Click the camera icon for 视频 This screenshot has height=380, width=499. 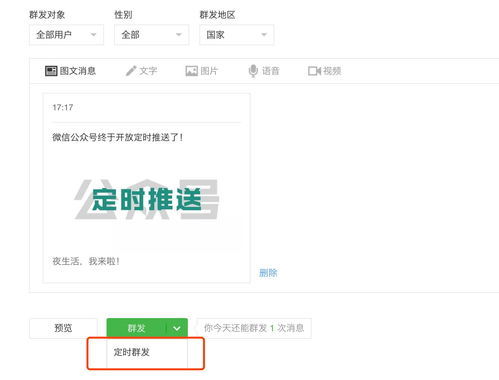pos(314,71)
